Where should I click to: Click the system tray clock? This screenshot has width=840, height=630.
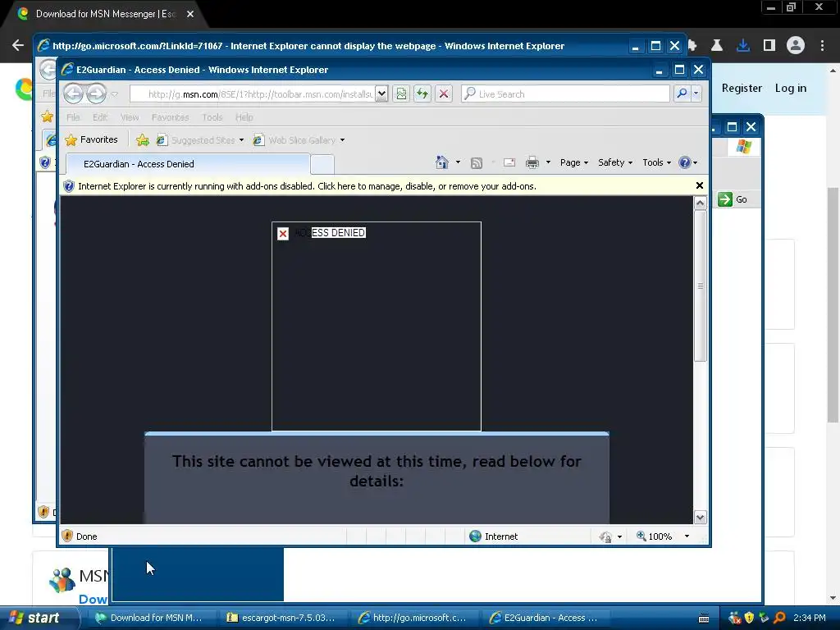[x=809, y=618]
